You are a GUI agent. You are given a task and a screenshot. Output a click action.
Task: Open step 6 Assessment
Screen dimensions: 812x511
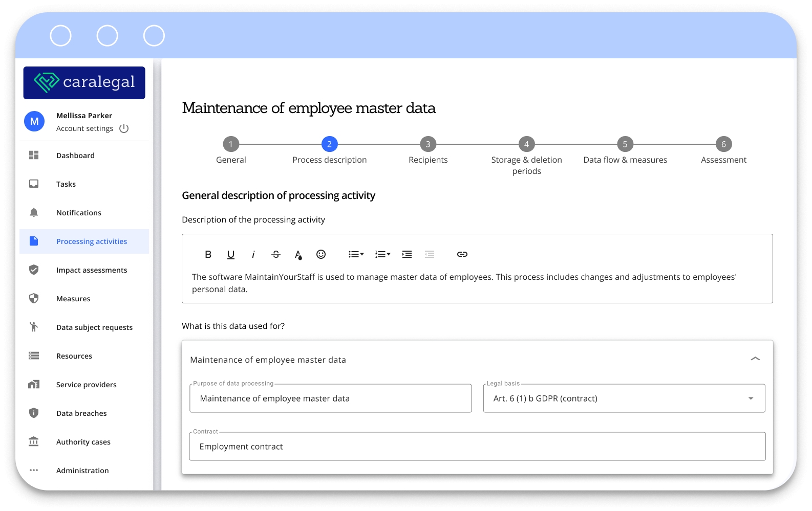[x=723, y=144]
